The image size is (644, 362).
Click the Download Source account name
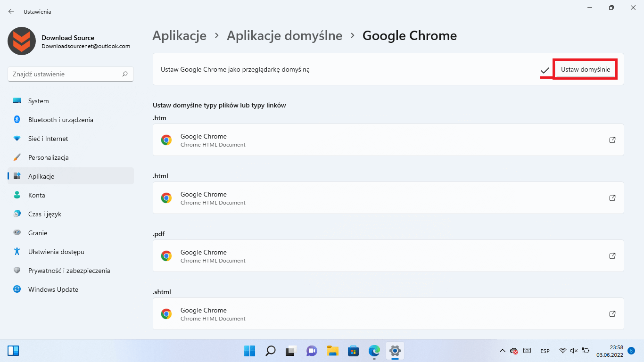pyautogui.click(x=68, y=38)
